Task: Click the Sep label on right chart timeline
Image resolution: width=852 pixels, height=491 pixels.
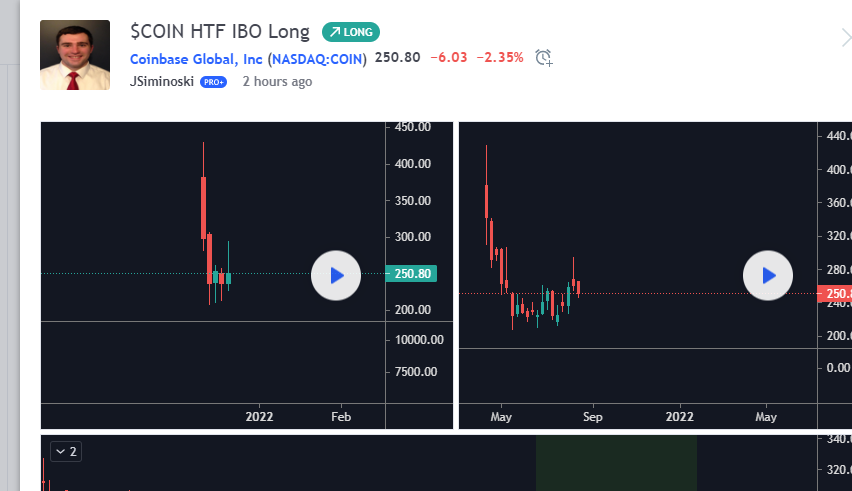Action: tap(592, 416)
